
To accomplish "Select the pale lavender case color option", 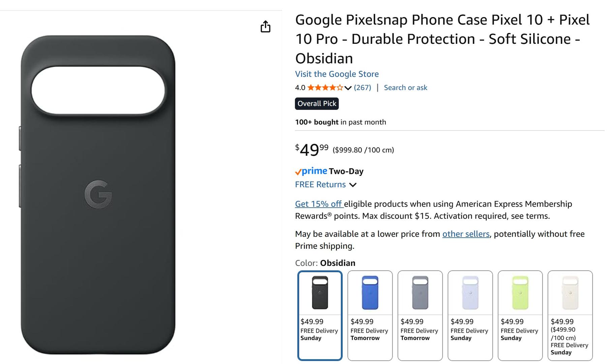I will tap(470, 315).
